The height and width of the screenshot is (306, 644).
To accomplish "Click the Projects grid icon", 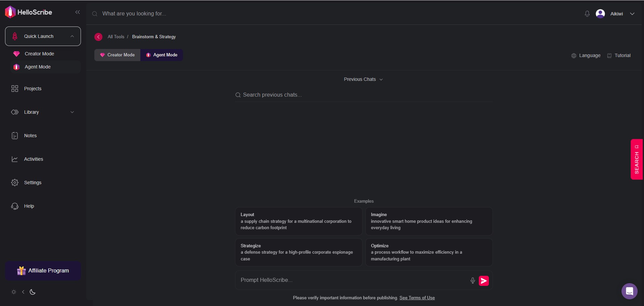I will (15, 89).
